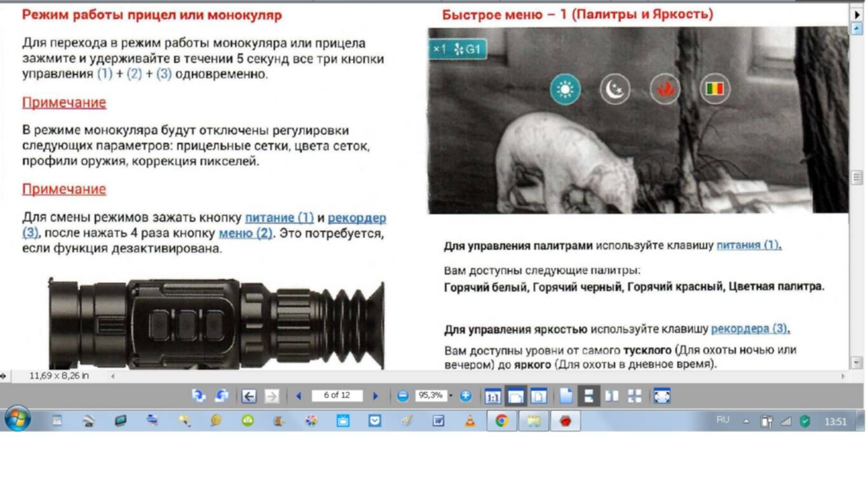The height and width of the screenshot is (488, 868).
Task: Click the "питание (1)" hyperlink
Action: (x=279, y=217)
